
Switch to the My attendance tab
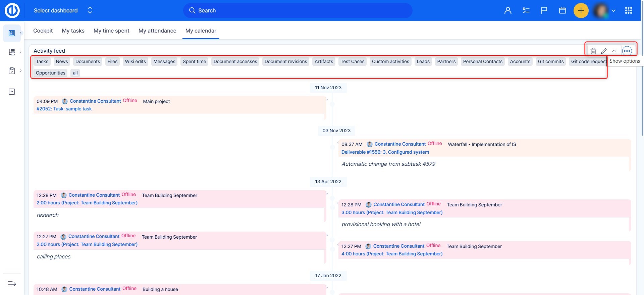tap(157, 31)
